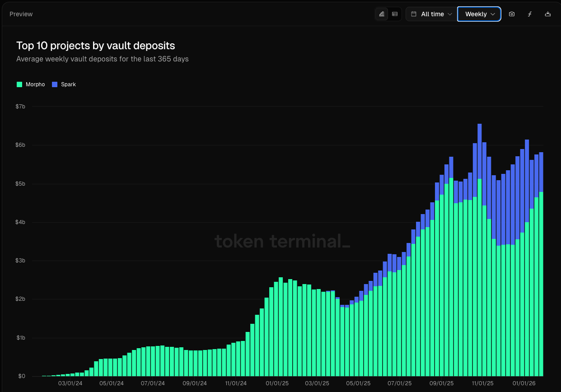Click the blue Spark legend square
Screen dimensions: 561x392
54,84
